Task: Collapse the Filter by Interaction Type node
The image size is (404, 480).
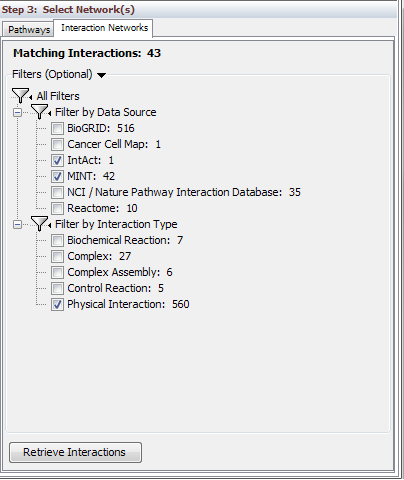Action: (17, 224)
